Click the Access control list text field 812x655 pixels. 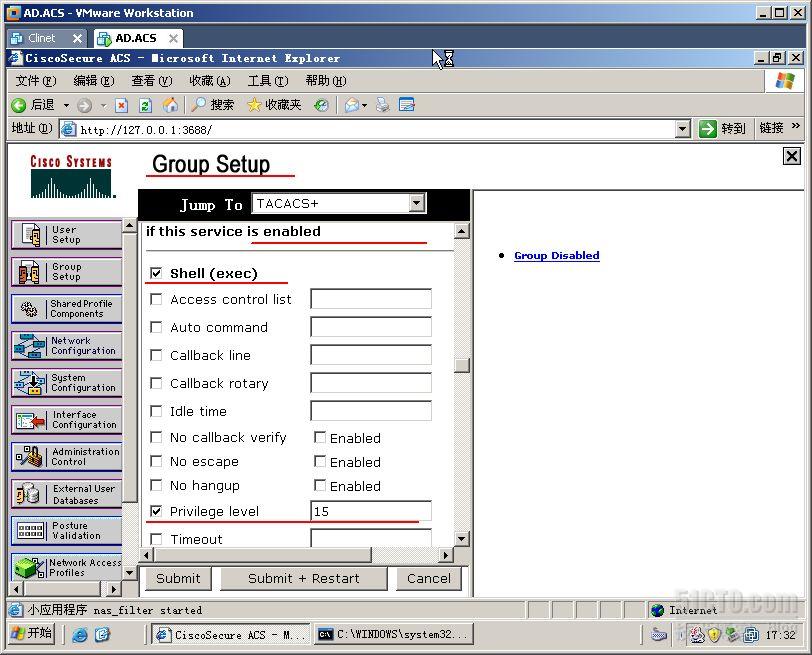[371, 299]
